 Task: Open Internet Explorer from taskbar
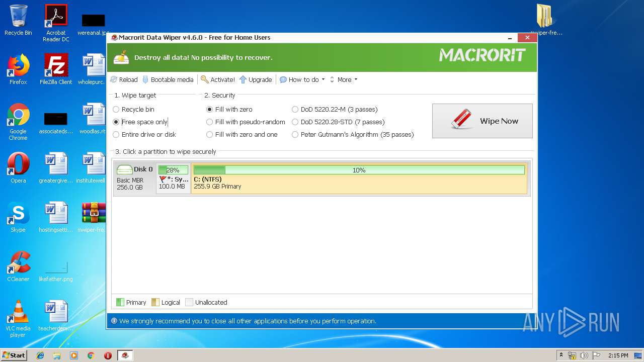pyautogui.click(x=40, y=355)
